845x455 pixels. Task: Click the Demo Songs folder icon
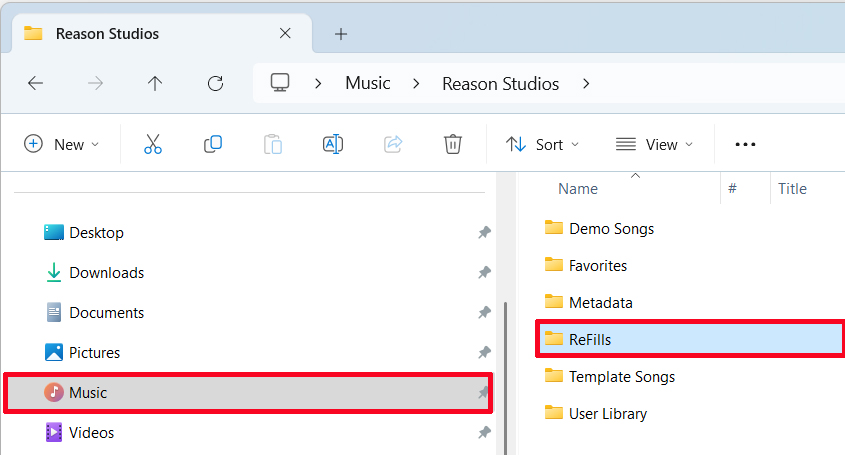553,228
